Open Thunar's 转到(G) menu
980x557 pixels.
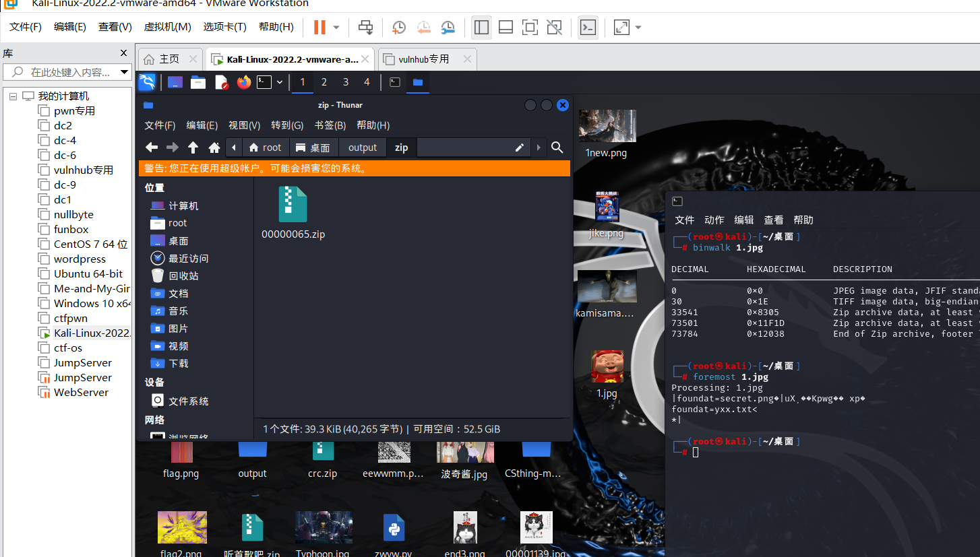[x=288, y=125]
